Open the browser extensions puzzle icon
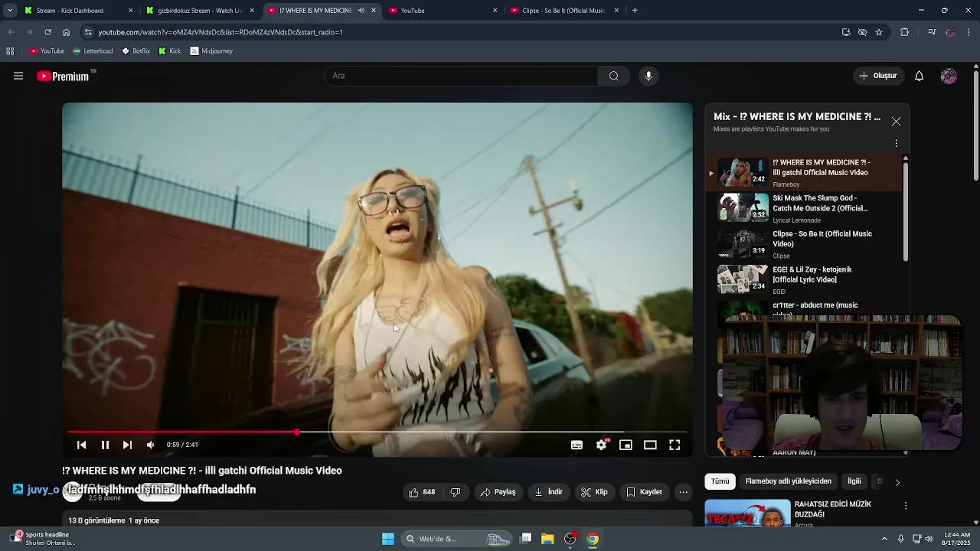The image size is (980, 551). tap(904, 32)
